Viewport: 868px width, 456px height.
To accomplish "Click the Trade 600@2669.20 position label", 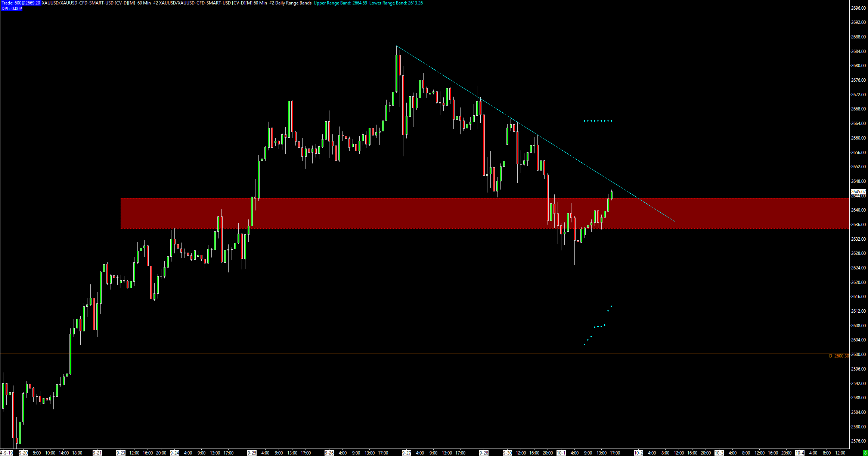I will point(21,3).
